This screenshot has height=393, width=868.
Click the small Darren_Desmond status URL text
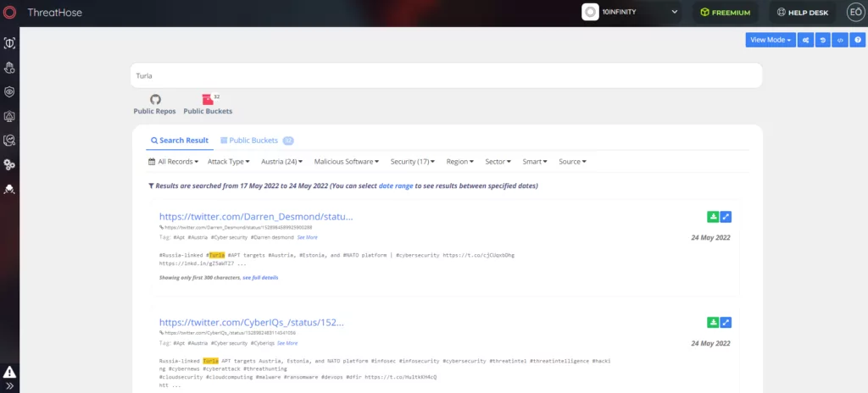[x=238, y=228]
